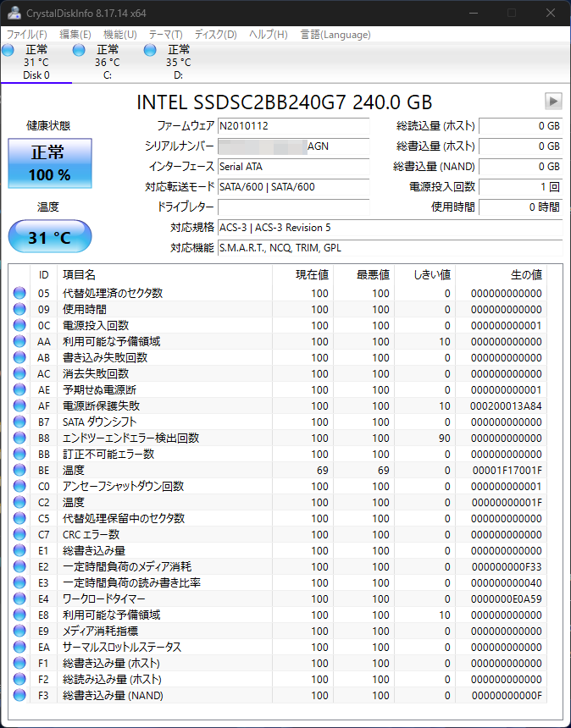Click the CrystalDiskInfo app icon in title bar
This screenshot has height=728, width=571.
(14, 13)
